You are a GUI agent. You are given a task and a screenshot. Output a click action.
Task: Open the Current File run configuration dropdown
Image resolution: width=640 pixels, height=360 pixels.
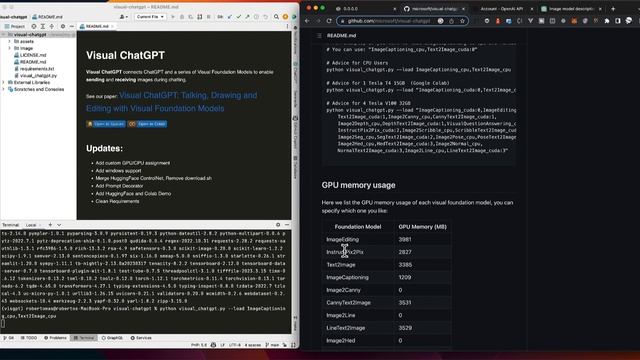point(150,17)
